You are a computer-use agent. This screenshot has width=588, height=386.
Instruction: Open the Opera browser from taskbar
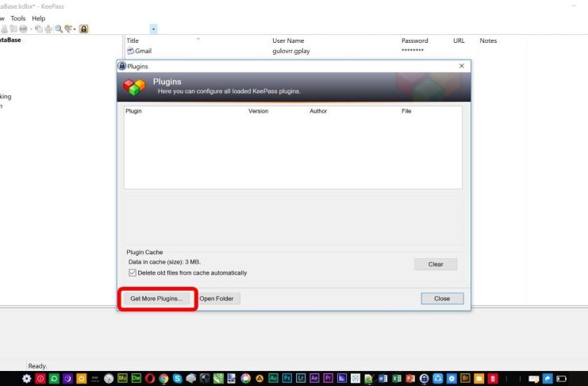pyautogui.click(x=150, y=379)
